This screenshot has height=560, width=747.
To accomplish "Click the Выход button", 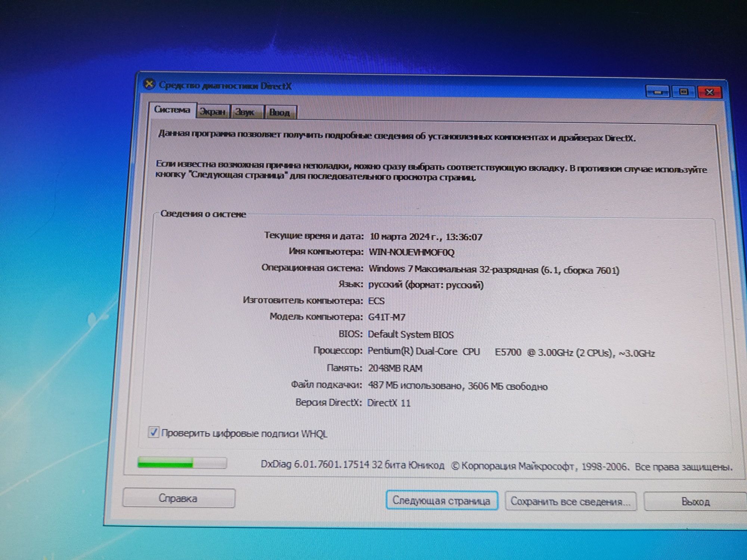I will pos(695,502).
